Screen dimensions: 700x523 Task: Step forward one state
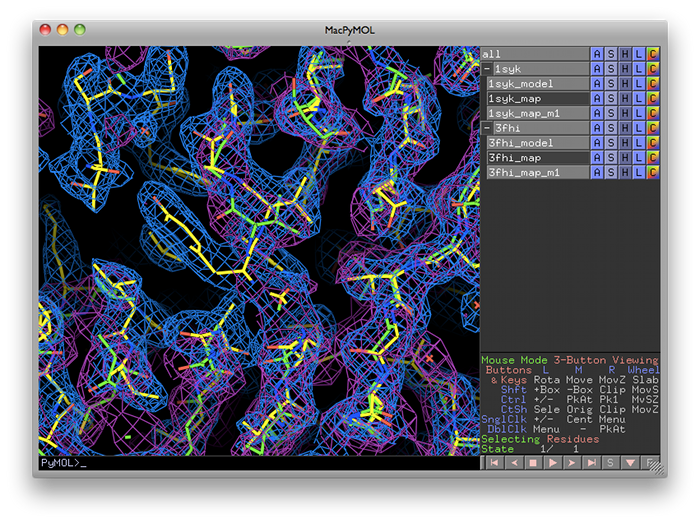tap(573, 463)
